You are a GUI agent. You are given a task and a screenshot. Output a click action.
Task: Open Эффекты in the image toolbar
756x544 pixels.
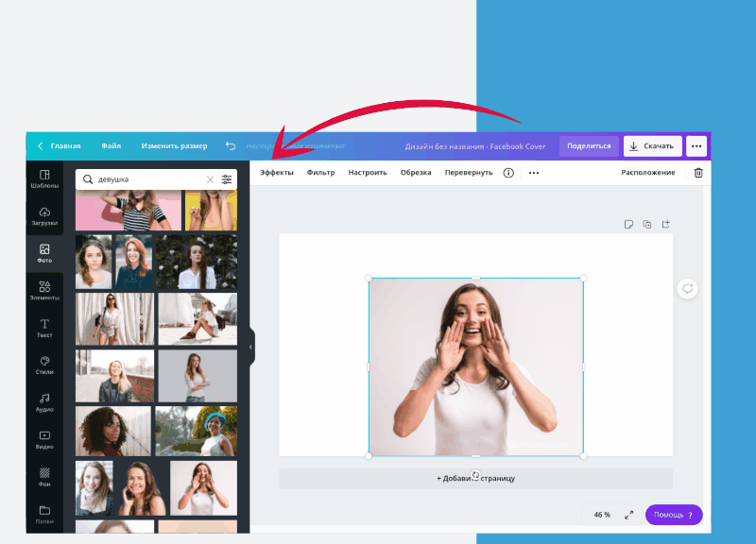(277, 173)
